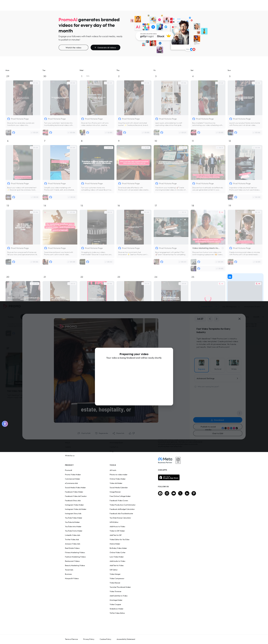Open the accessibility widget icon

click(5, 424)
